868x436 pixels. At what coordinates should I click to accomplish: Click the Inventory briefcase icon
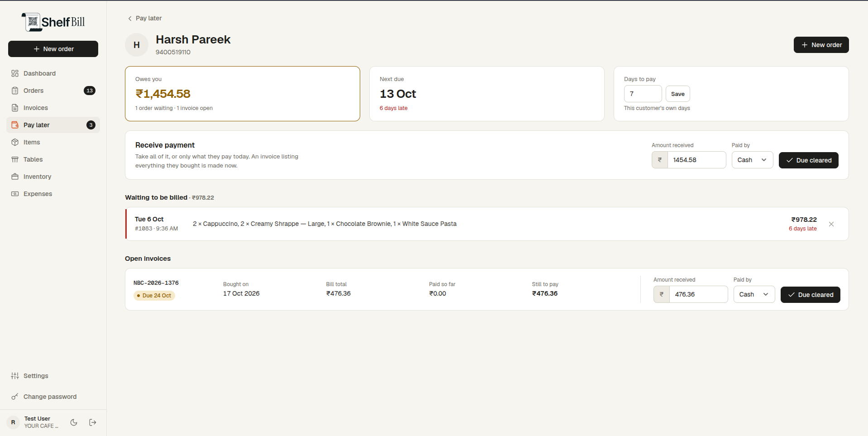pos(15,177)
